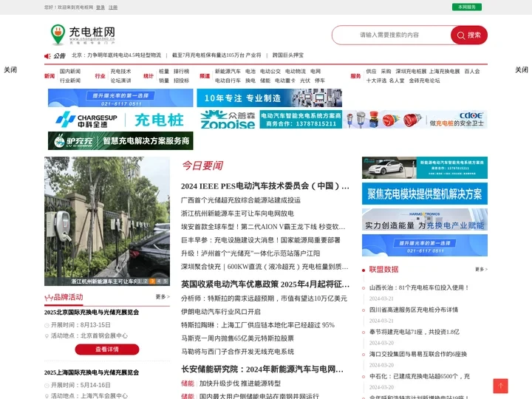Viewport: 532px width, 399px height.
Task: Open 百人会 service link
Action: click(x=472, y=71)
